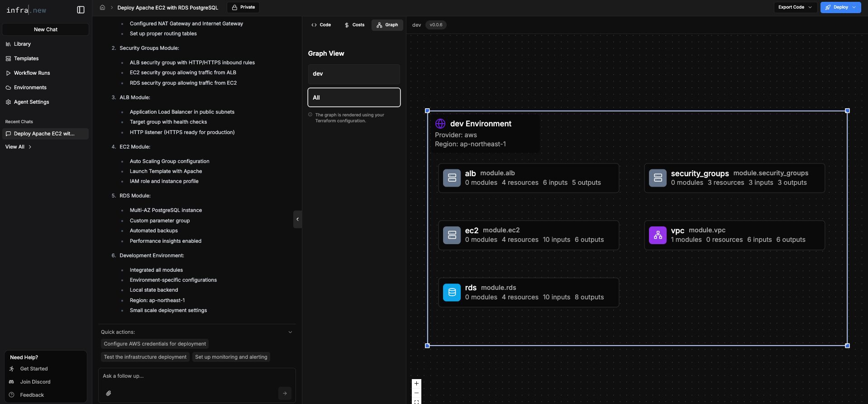Click the breadcrumb title Deploy Apache EC2 with RDS

(167, 7)
